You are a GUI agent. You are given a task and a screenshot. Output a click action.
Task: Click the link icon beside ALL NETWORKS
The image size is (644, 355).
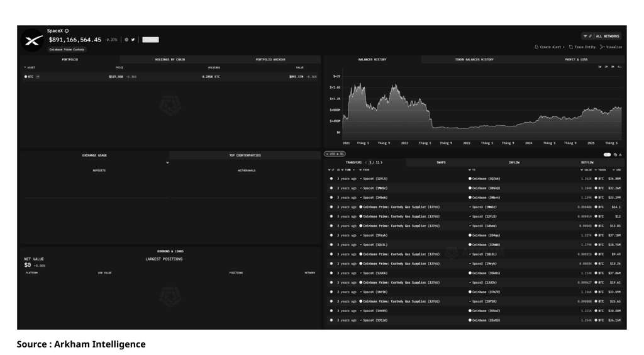590,36
